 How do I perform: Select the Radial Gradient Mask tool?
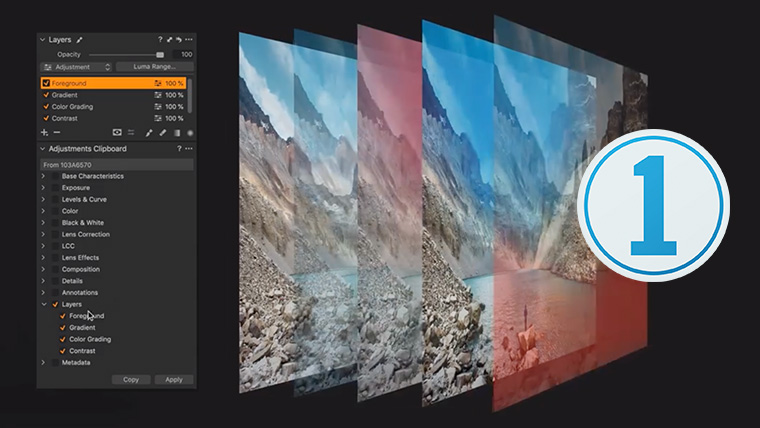(190, 133)
